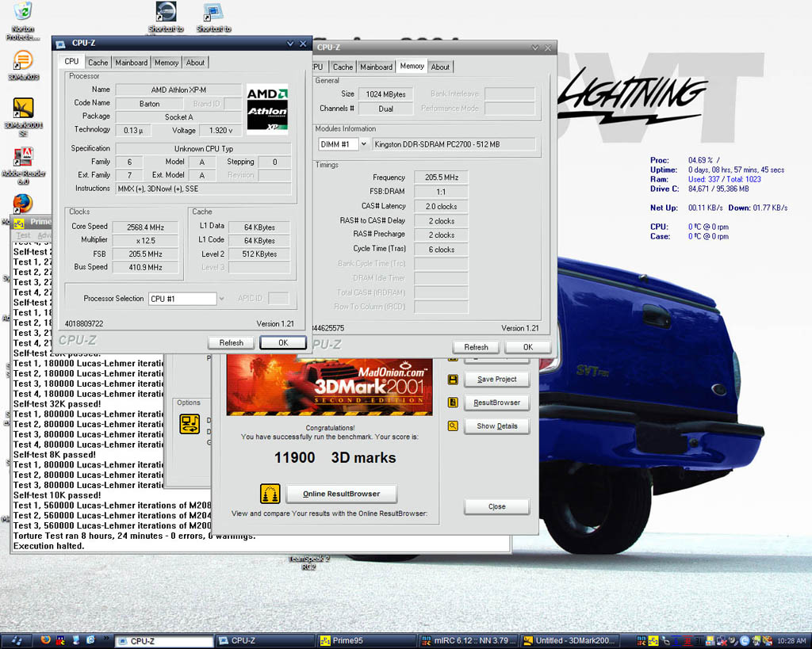Click the Voltage value 1.920 v

(x=220, y=131)
